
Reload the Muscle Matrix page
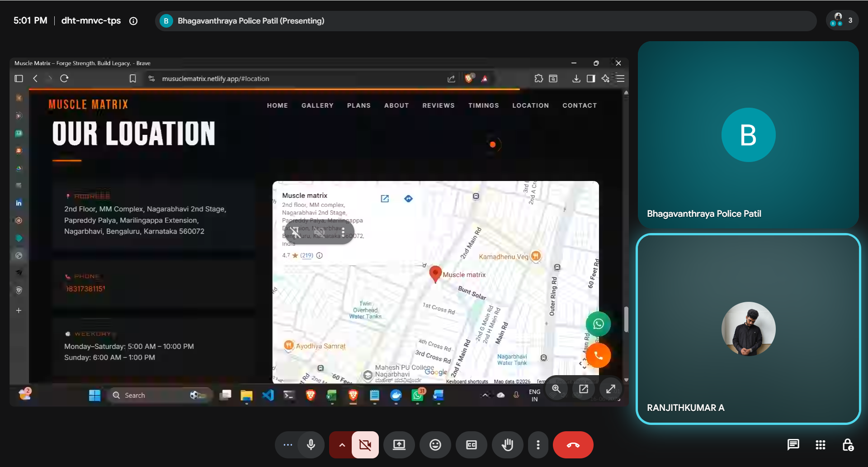click(x=64, y=78)
